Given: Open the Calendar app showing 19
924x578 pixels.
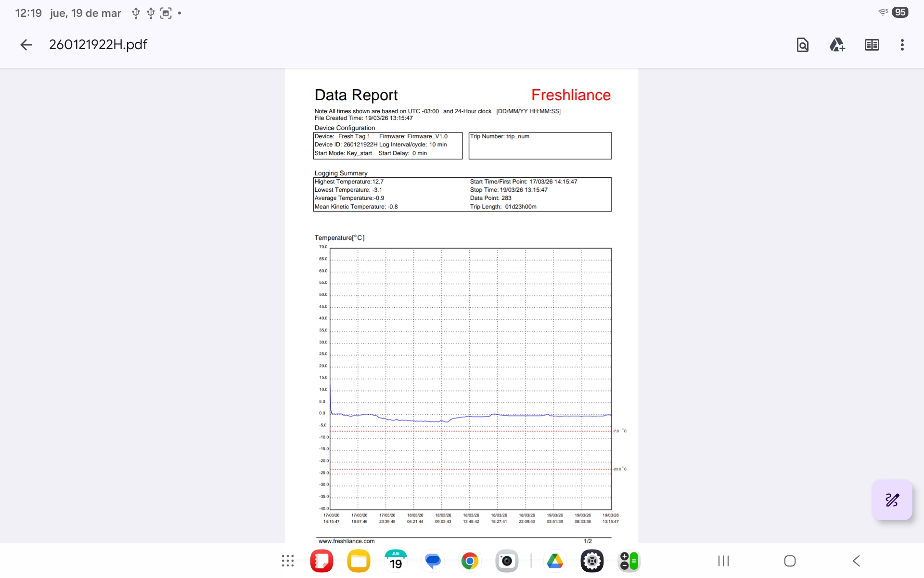Looking at the screenshot, I should [396, 561].
